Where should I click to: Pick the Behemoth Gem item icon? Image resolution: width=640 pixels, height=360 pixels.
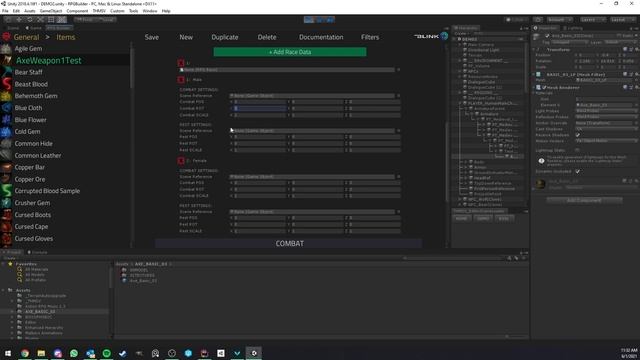[x=6, y=96]
